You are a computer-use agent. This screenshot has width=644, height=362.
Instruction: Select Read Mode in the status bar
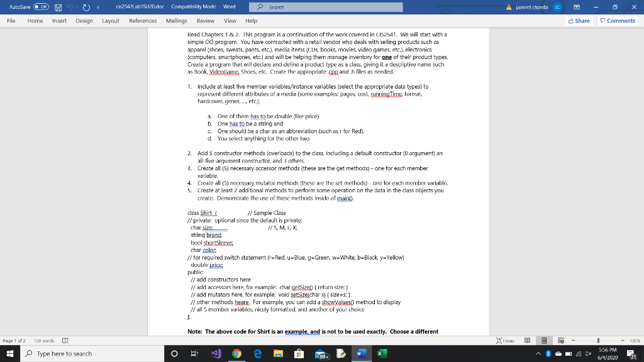[527, 340]
